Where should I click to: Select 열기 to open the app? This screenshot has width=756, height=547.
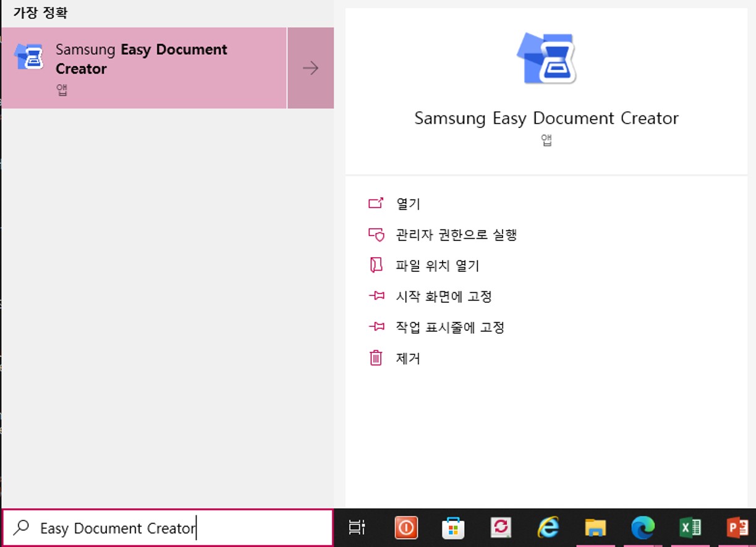click(408, 203)
